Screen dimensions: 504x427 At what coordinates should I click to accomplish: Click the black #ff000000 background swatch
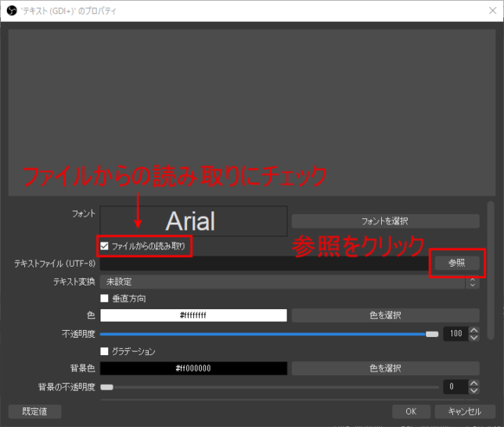point(193,368)
